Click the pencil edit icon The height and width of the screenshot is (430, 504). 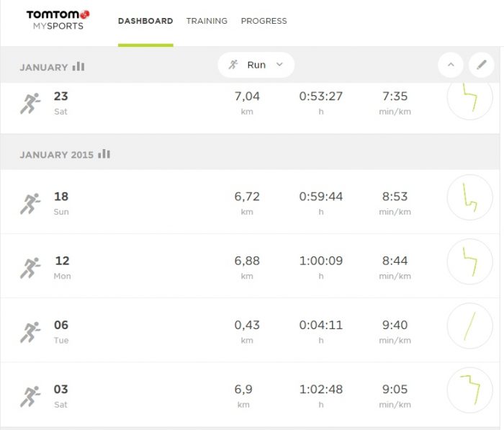(481, 65)
